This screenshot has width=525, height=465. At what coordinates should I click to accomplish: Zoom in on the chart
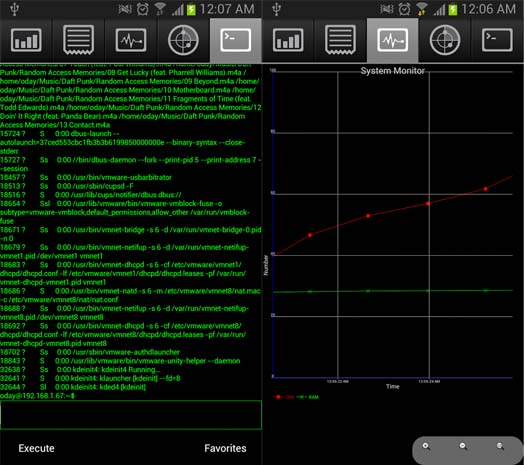[x=426, y=446]
